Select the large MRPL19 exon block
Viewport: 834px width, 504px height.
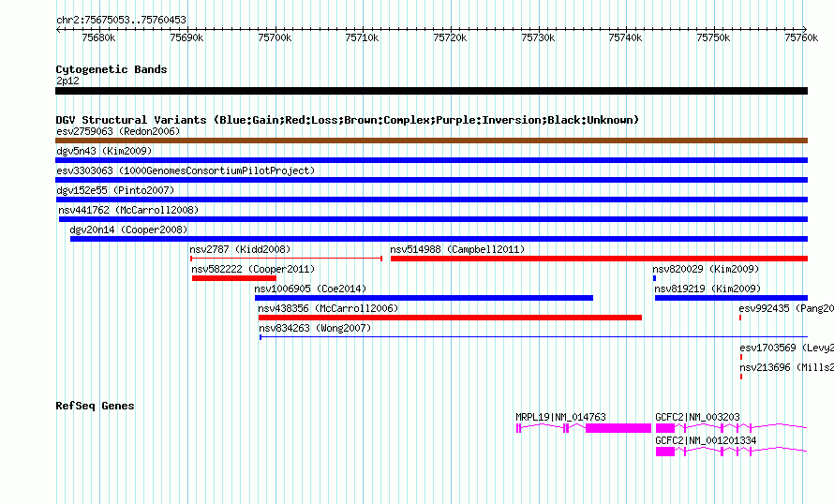618,428
